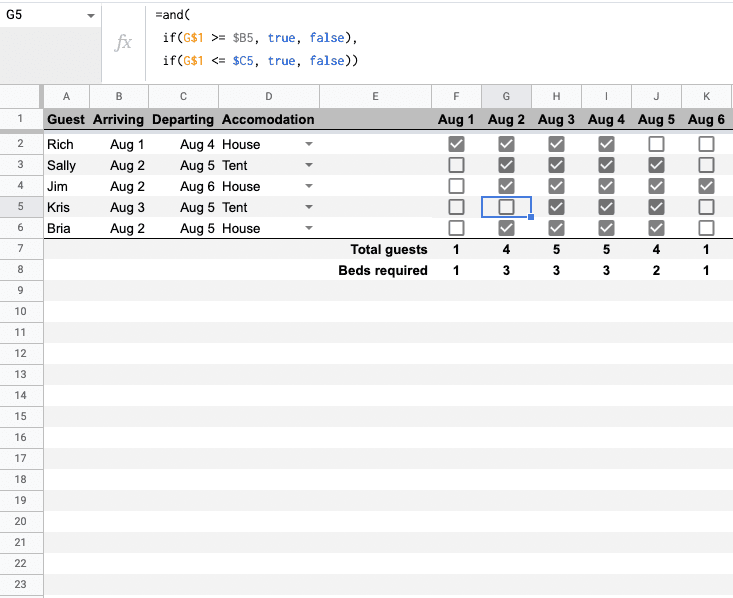Screen dimensions: 733x598
Task: Select row 5 header
Action: (21, 207)
